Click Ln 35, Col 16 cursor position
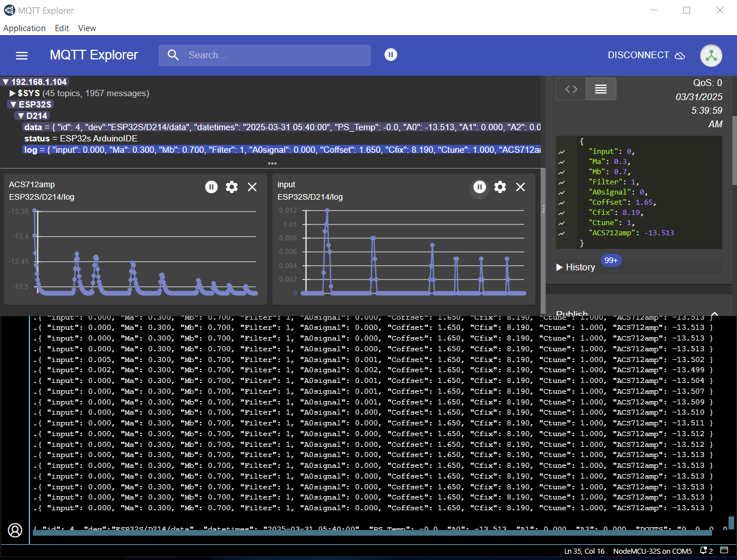 584,551
